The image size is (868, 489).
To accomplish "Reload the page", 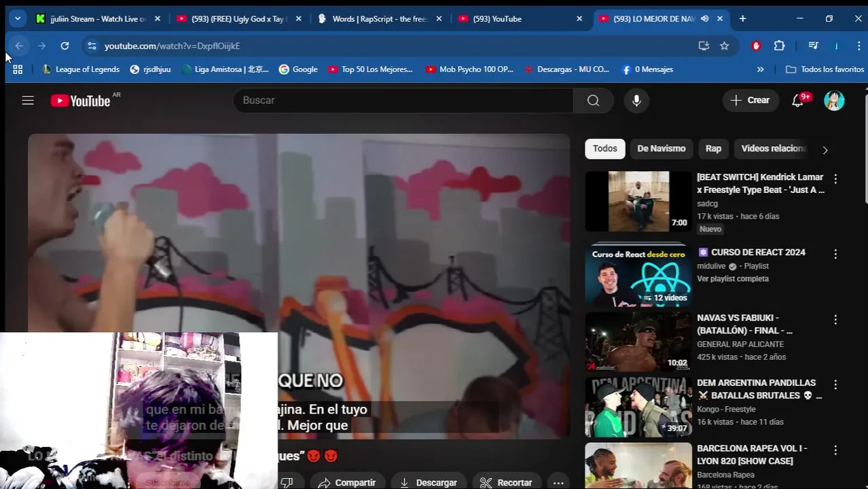I will [65, 46].
